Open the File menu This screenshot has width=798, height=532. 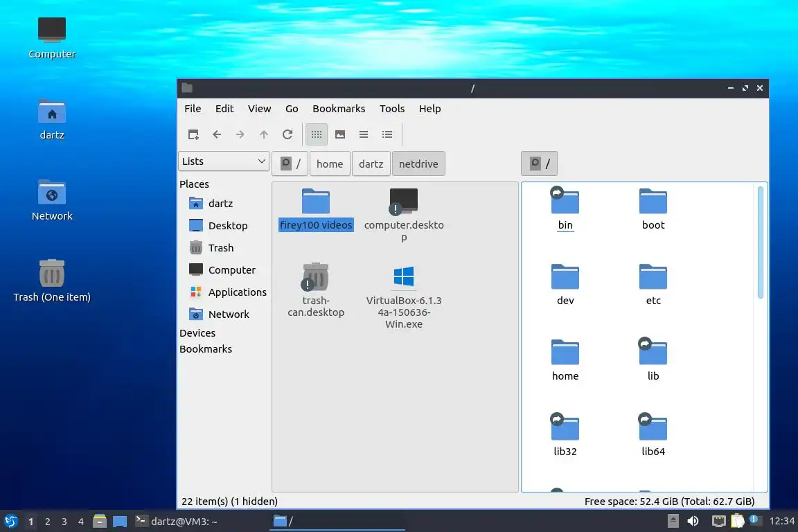pos(193,109)
